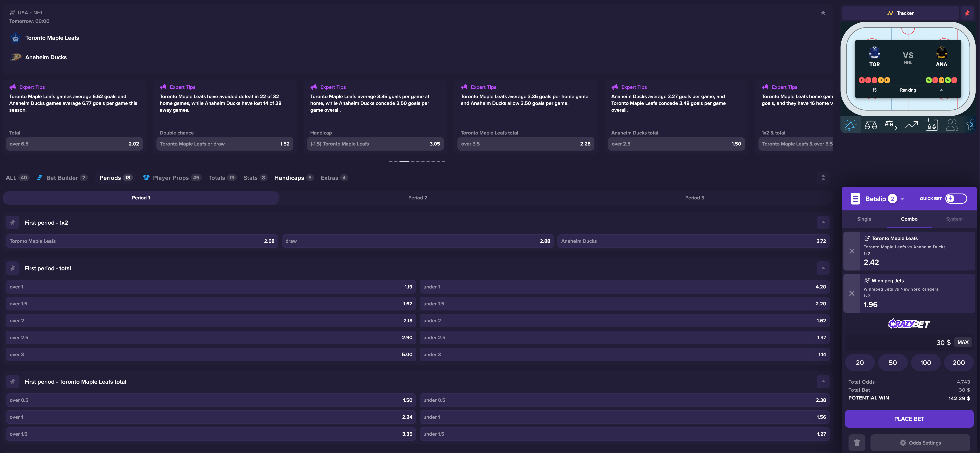
Task: Collapse the First period - 1x2 section
Action: tap(823, 223)
